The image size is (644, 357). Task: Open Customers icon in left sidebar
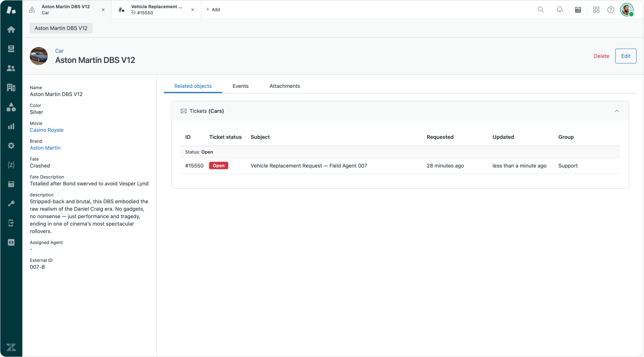[11, 68]
